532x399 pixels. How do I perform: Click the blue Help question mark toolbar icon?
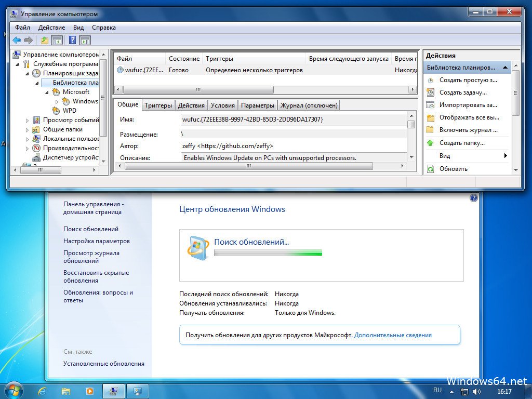click(72, 40)
